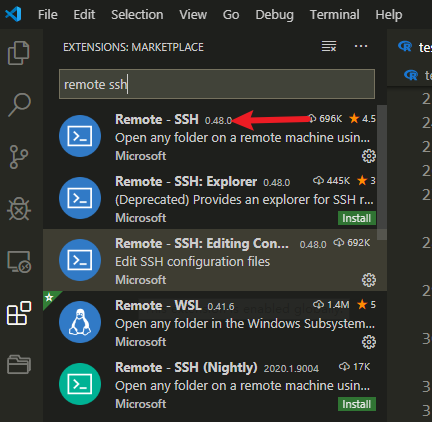Open the More Actions ellipsis menu

pos(361,46)
